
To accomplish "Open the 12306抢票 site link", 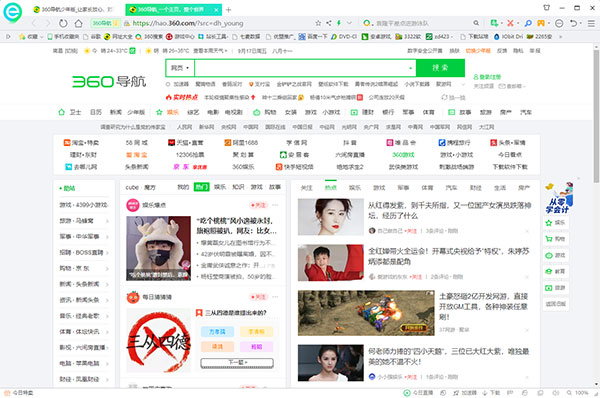I will [x=190, y=155].
